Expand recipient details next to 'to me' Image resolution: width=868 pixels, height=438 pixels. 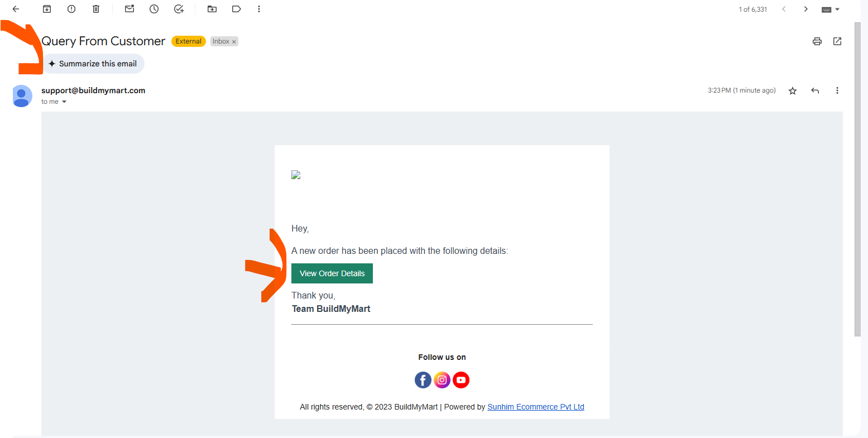coord(64,102)
